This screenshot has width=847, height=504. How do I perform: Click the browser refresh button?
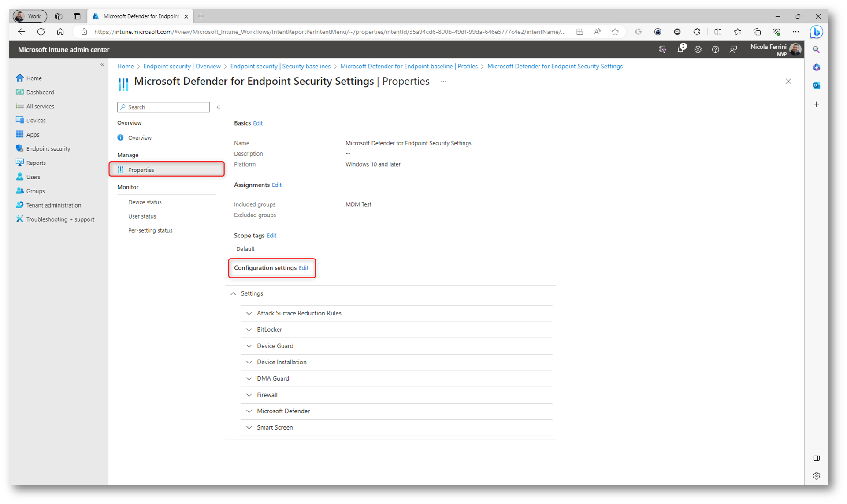pyautogui.click(x=41, y=32)
